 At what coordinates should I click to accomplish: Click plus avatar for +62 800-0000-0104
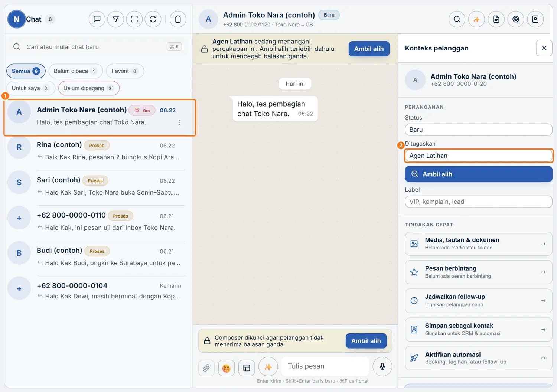[19, 288]
